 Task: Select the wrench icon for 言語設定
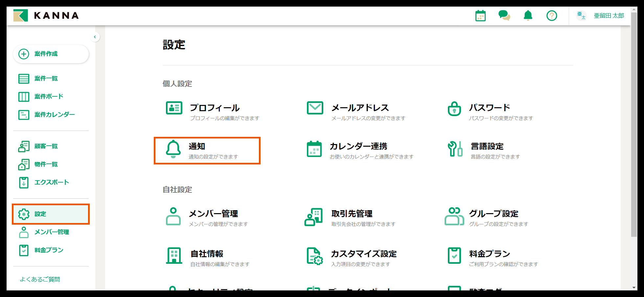tap(454, 149)
